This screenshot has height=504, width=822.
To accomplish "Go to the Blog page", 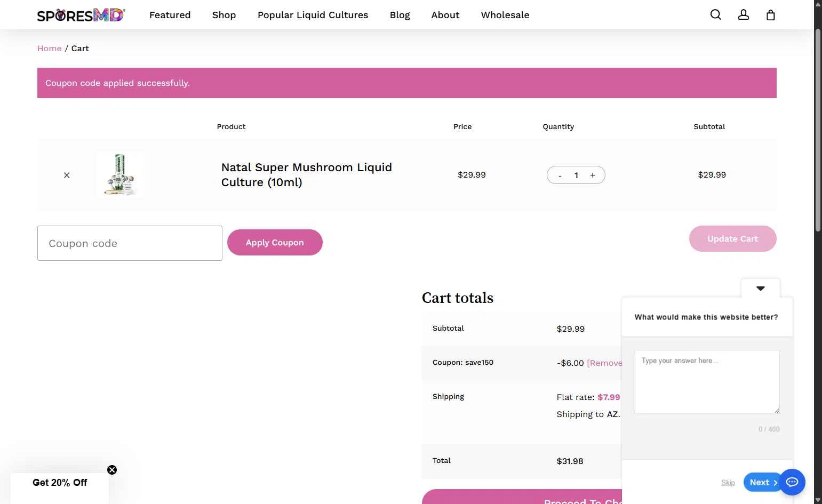I will coord(400,15).
